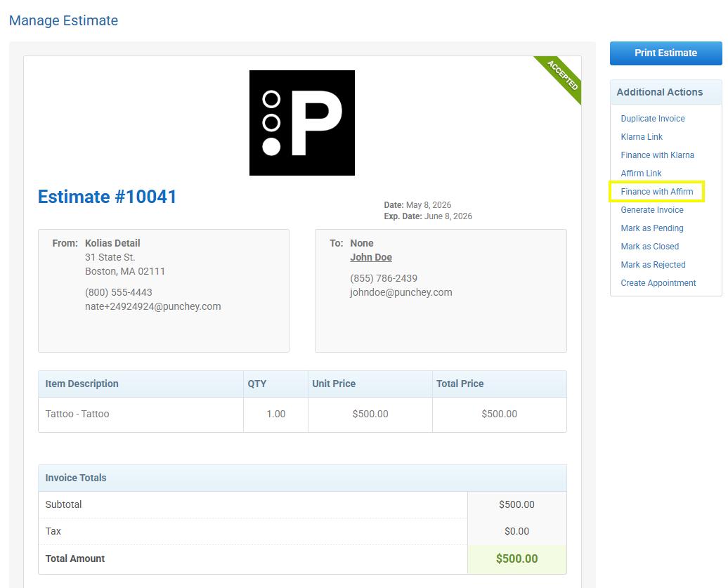Click the Punchey logo image

click(302, 123)
